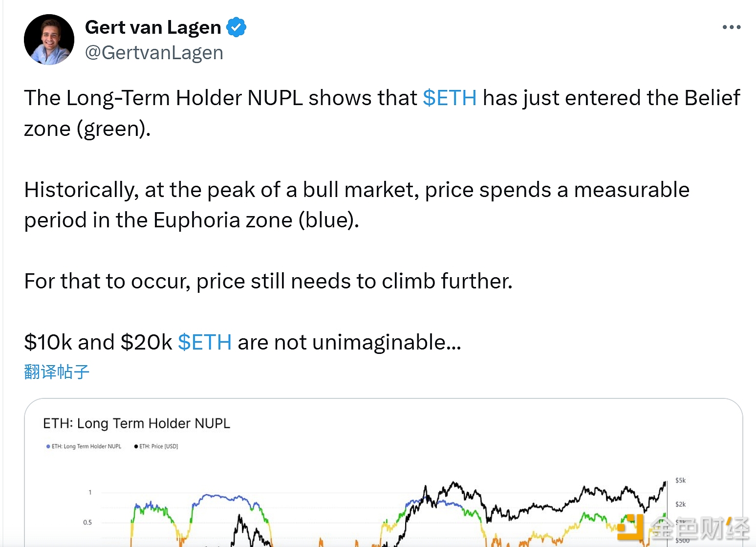Open Gert van Lagen's profile picture

coord(49,40)
